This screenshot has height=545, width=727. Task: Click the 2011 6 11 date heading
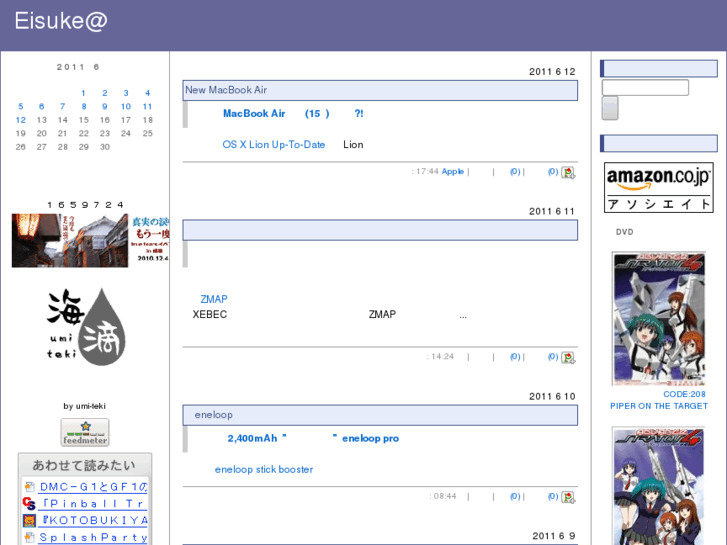tap(552, 212)
